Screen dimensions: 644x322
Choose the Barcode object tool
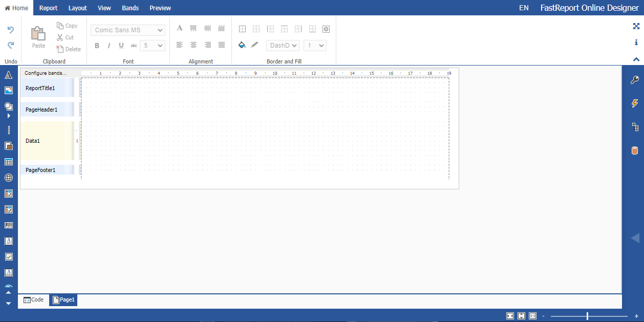(x=9, y=225)
